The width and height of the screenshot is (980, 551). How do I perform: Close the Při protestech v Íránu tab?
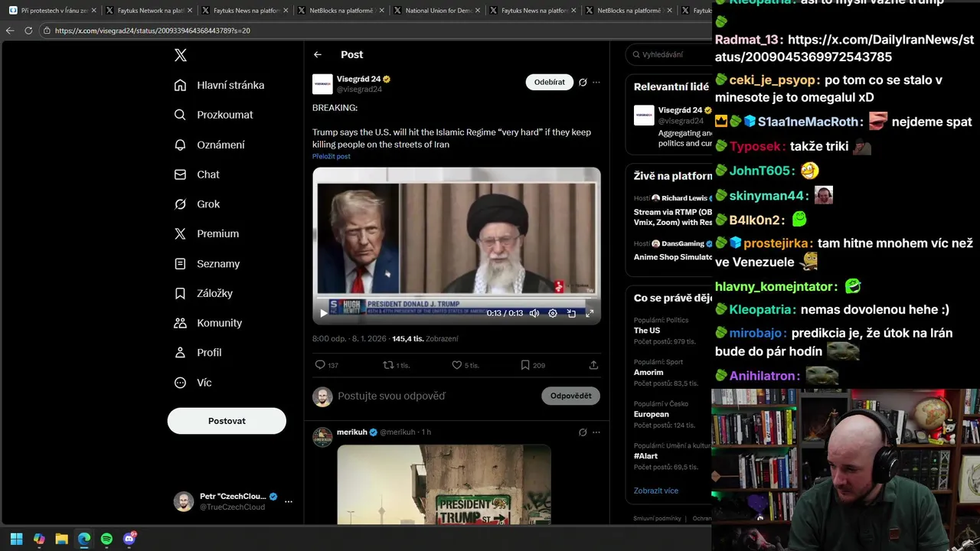93,11
